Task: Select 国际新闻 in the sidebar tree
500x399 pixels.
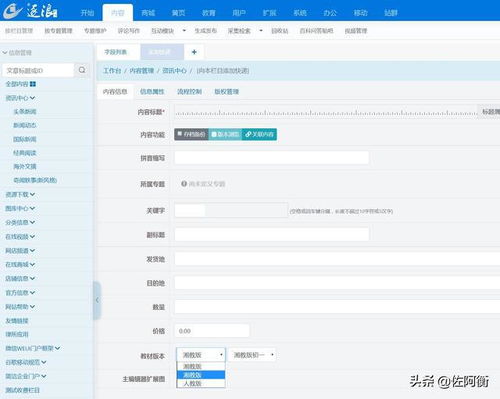Action: [x=25, y=139]
